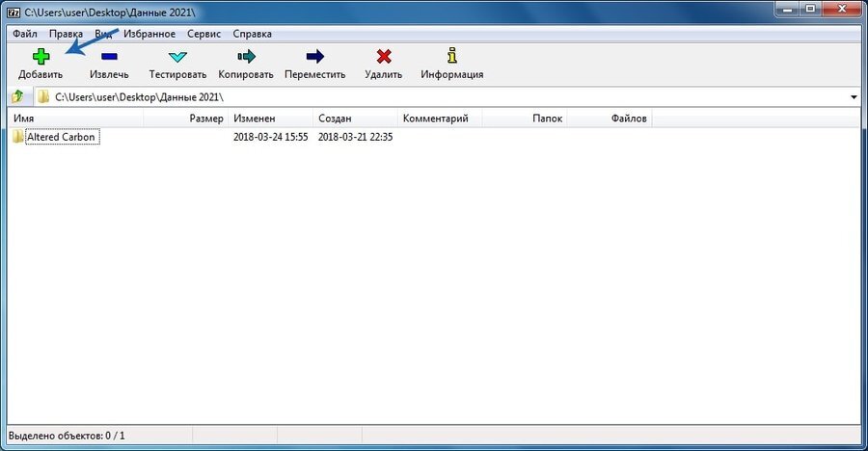Minimize the 7-Zip window
The height and width of the screenshot is (451, 868).
click(x=787, y=9)
